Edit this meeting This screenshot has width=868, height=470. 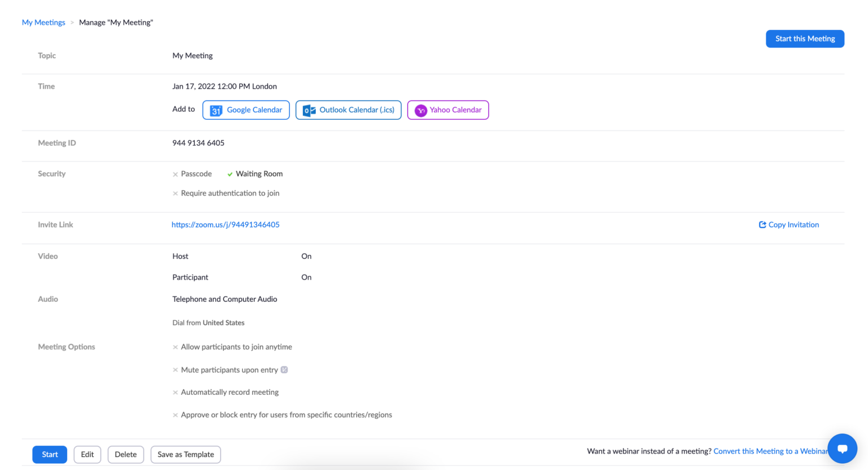[87, 455]
